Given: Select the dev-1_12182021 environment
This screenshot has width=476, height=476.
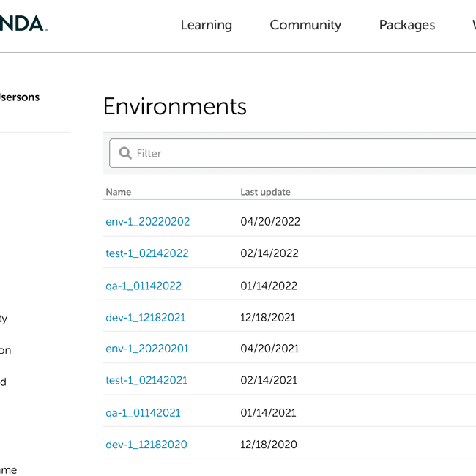Looking at the screenshot, I should coord(145,318).
